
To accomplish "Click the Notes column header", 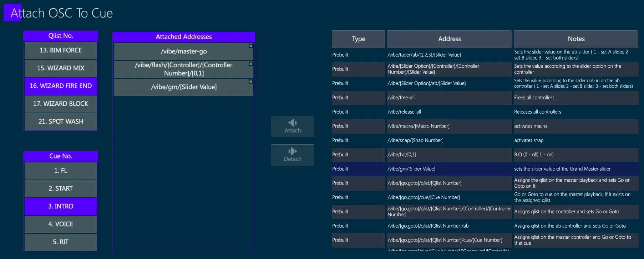I will tap(576, 39).
